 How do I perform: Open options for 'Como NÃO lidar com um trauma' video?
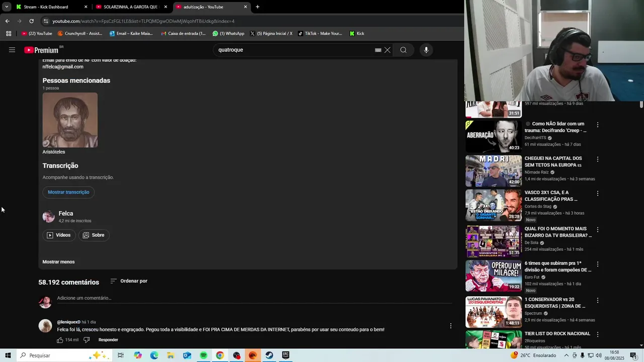(x=598, y=125)
